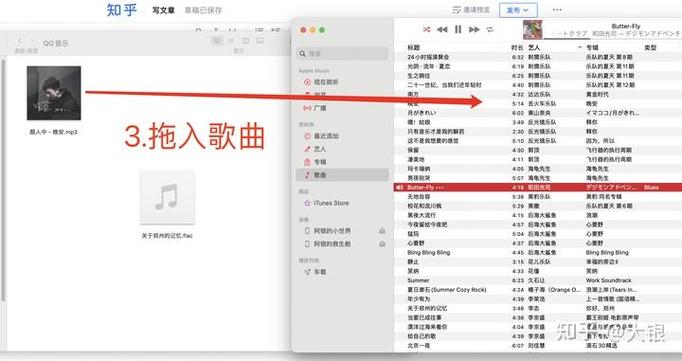This screenshot has width=682, height=361.
Task: Click the 知乎 logo
Action: click(x=121, y=10)
